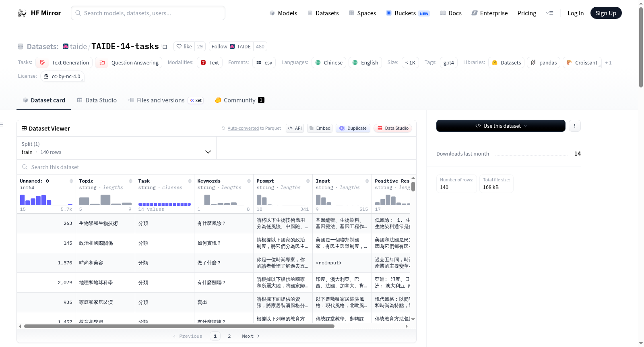Sort the Topic column
The width and height of the screenshot is (644, 347).
pyautogui.click(x=130, y=181)
